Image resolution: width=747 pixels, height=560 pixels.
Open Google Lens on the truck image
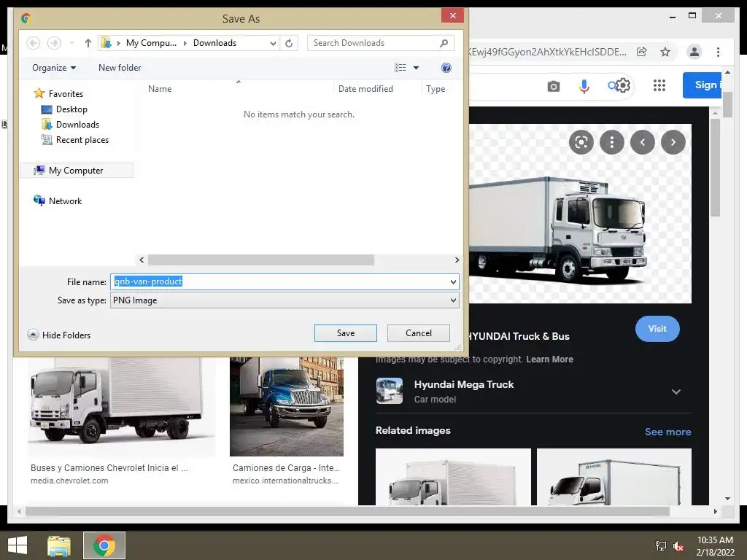[581, 142]
